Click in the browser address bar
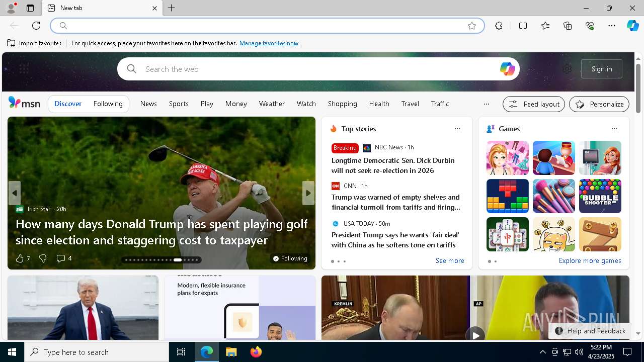The height and width of the screenshot is (362, 644). [267, 26]
